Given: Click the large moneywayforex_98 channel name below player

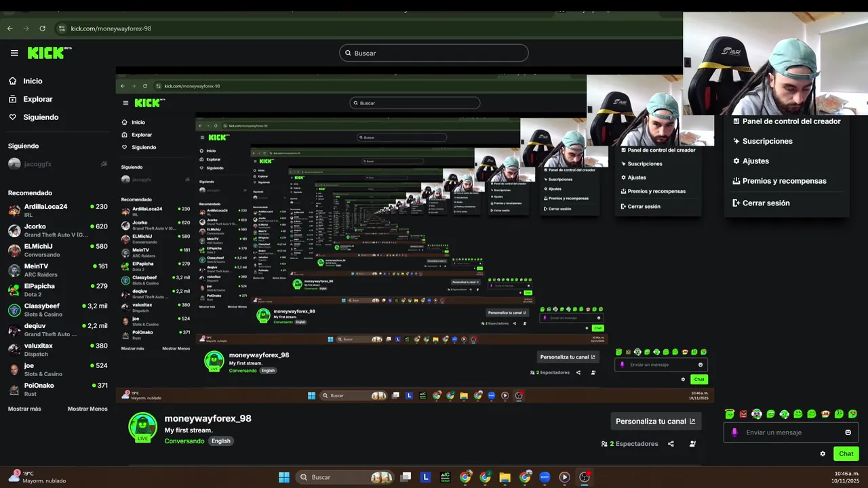Looking at the screenshot, I should click(x=208, y=418).
